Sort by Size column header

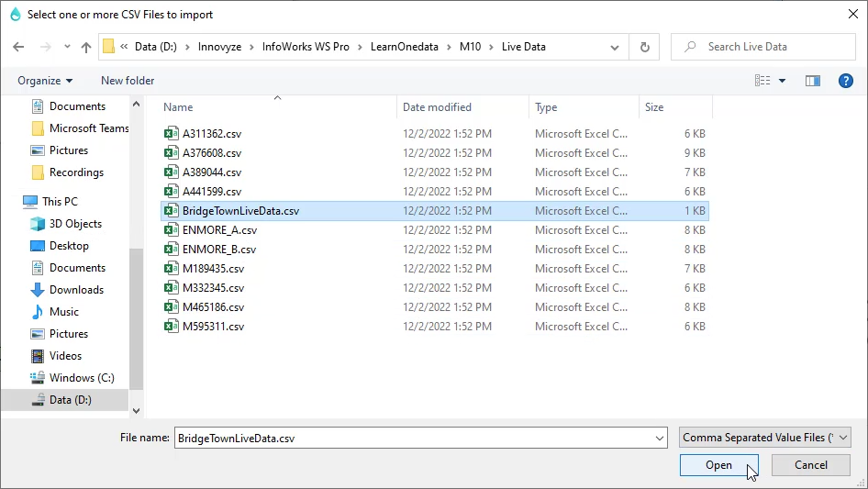coord(654,107)
